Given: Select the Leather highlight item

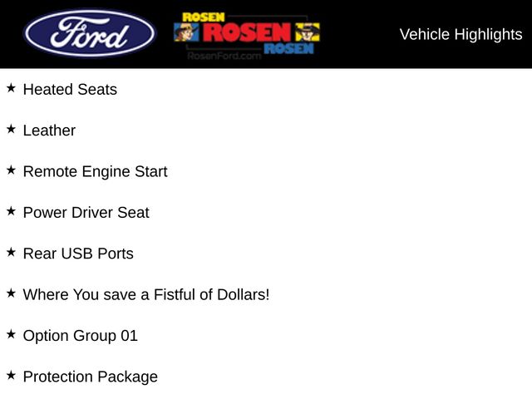Looking at the screenshot, I should (49, 131).
